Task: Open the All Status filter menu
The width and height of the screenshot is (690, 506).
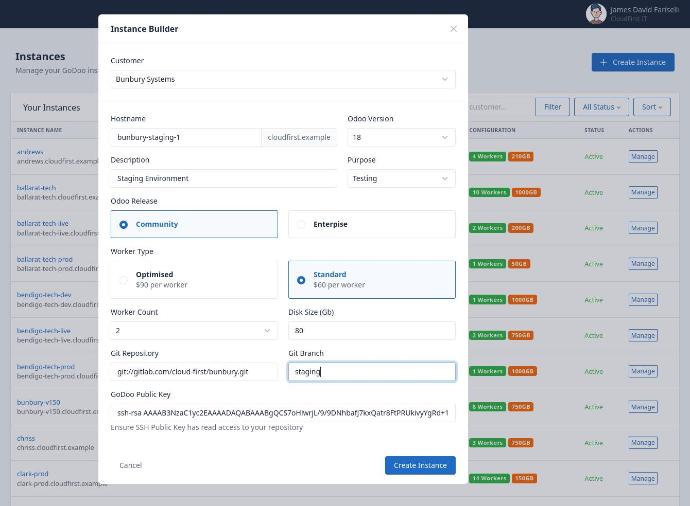Action: tap(601, 107)
